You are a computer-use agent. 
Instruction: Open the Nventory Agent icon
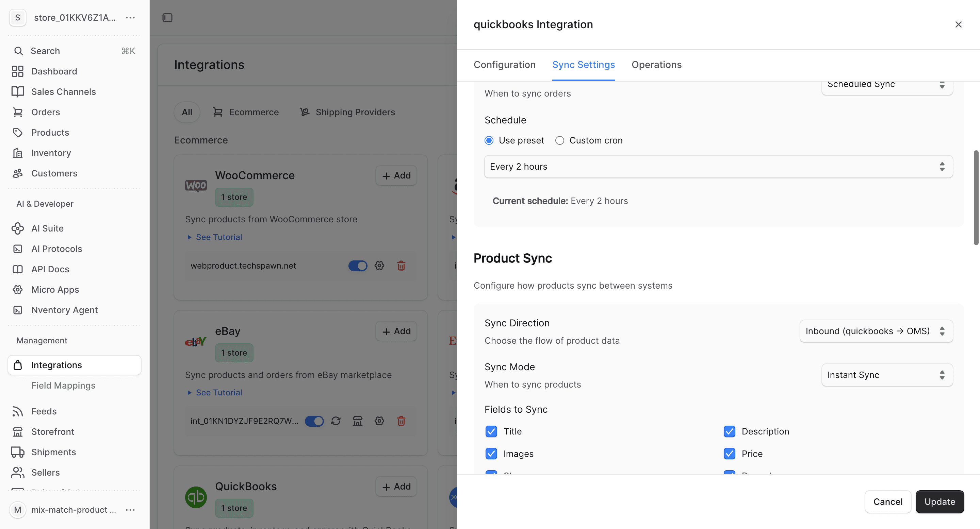(x=17, y=310)
